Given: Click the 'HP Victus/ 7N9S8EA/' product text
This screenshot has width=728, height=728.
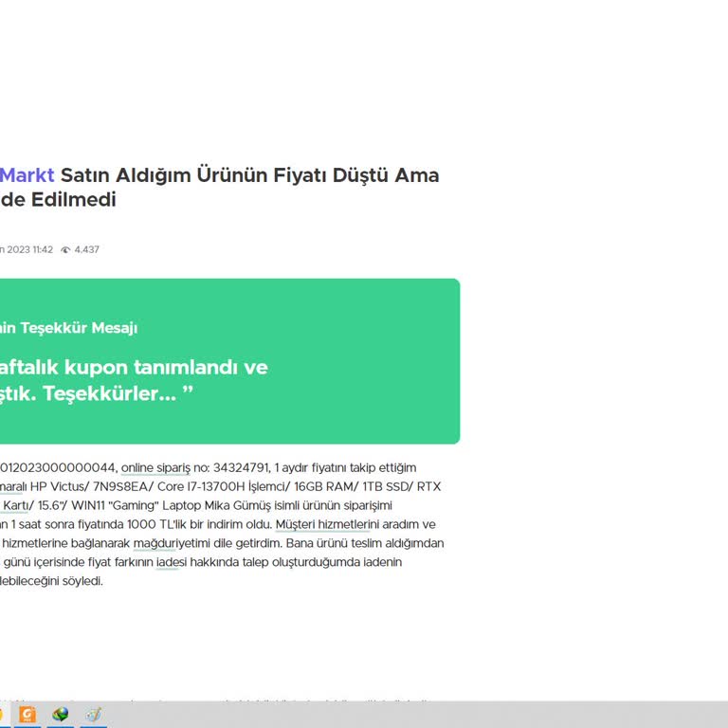Looking at the screenshot, I should pos(91,486).
